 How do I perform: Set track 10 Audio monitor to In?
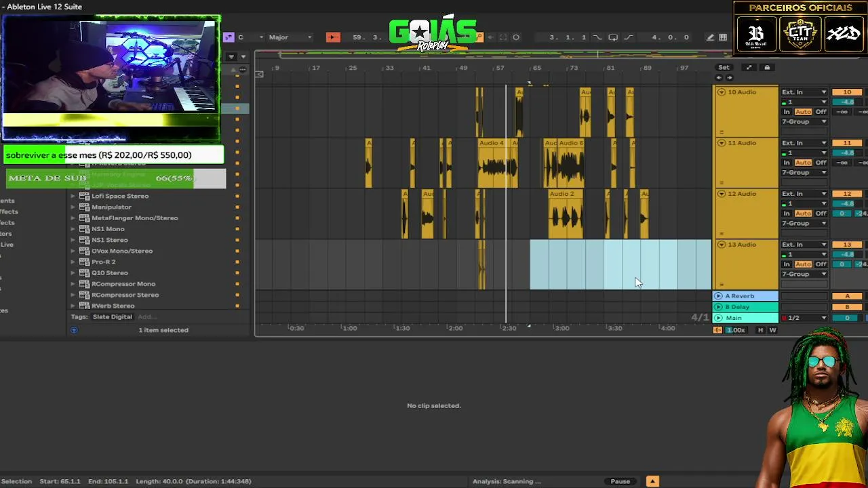(787, 112)
